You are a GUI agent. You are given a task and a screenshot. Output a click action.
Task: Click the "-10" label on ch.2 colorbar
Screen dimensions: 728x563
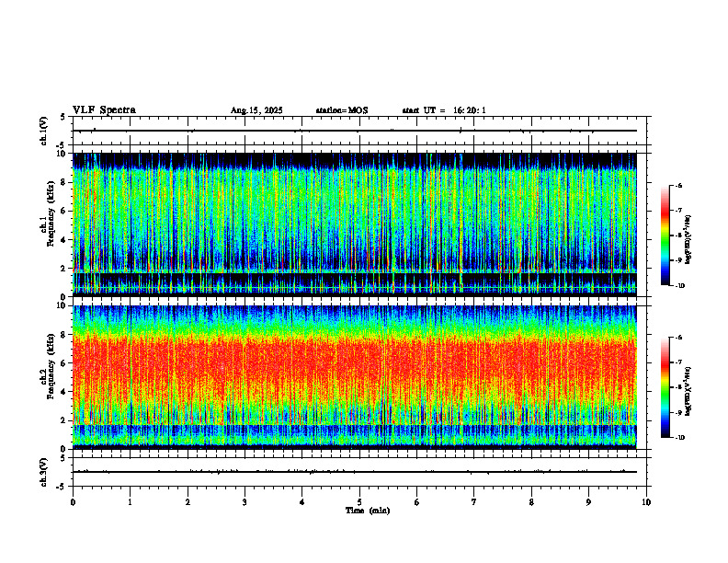click(x=679, y=438)
